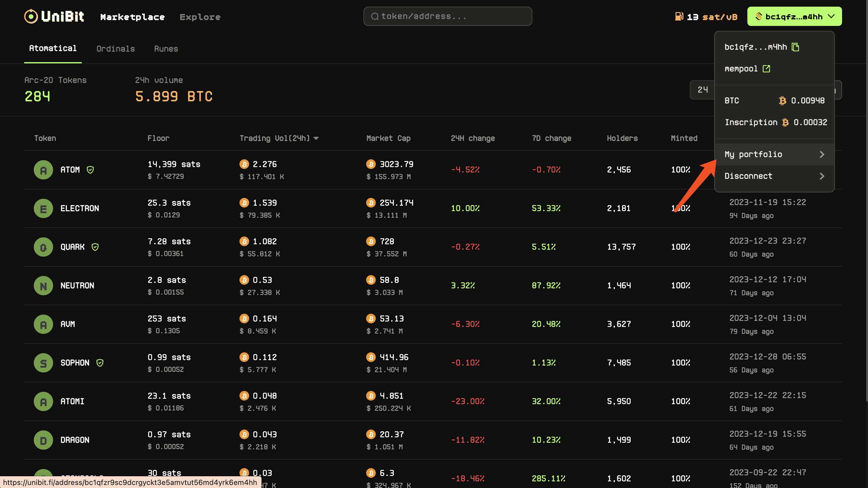Viewport: 868px width, 488px height.
Task: Switch to the Ordinals tab
Action: [x=116, y=49]
